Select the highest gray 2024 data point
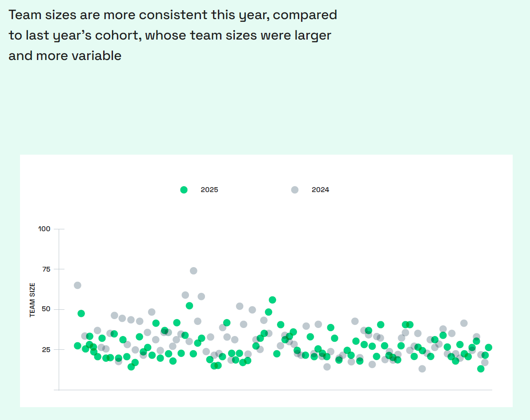This screenshot has width=530, height=420. point(193,271)
